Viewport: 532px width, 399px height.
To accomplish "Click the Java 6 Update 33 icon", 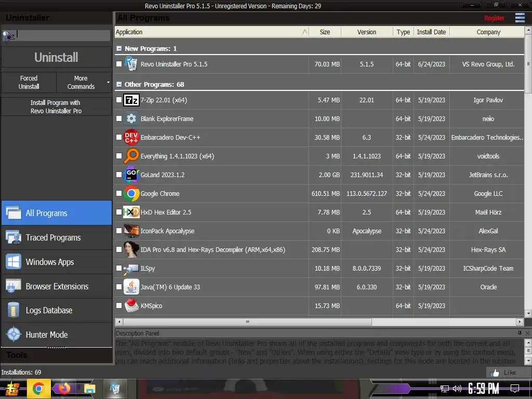I will point(131,287).
